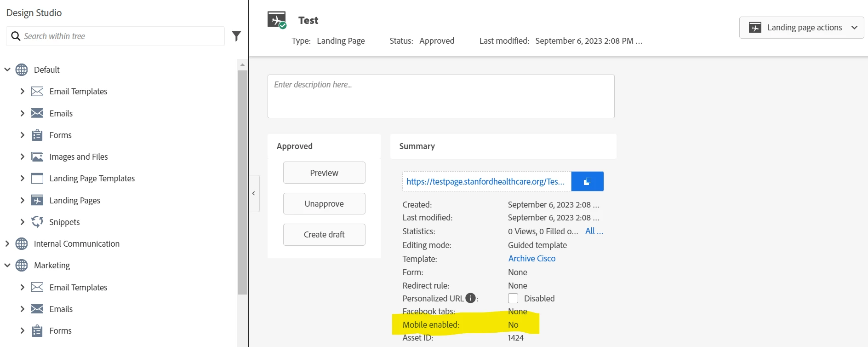Copy the landing page URL
The width and height of the screenshot is (868, 347).
[x=587, y=181]
